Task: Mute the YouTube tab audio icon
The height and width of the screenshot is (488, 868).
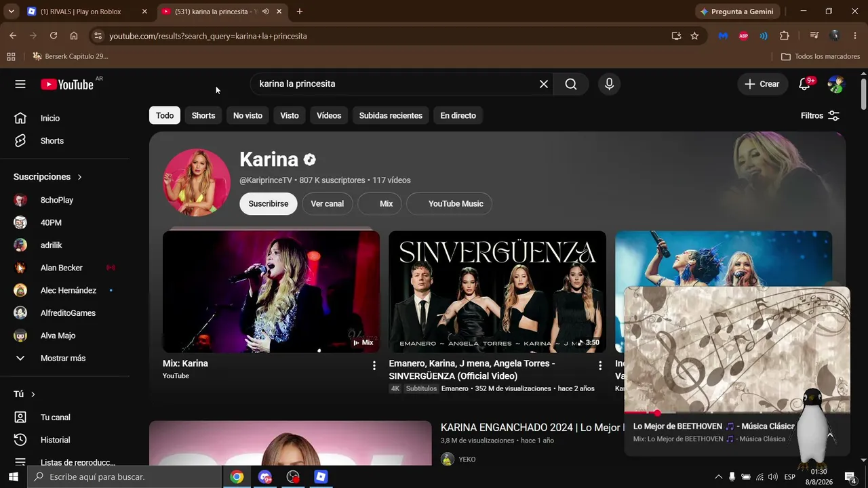Action: pos(265,12)
